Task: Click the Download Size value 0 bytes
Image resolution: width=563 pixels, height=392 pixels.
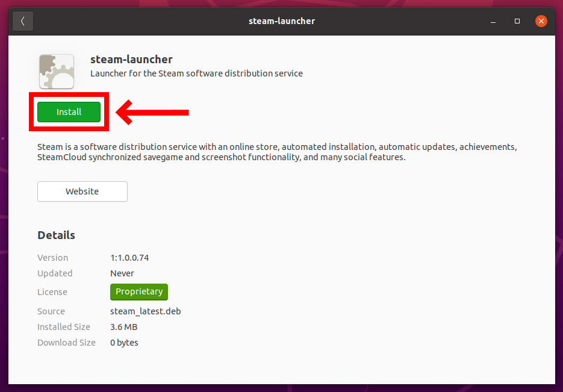Action: pos(124,343)
